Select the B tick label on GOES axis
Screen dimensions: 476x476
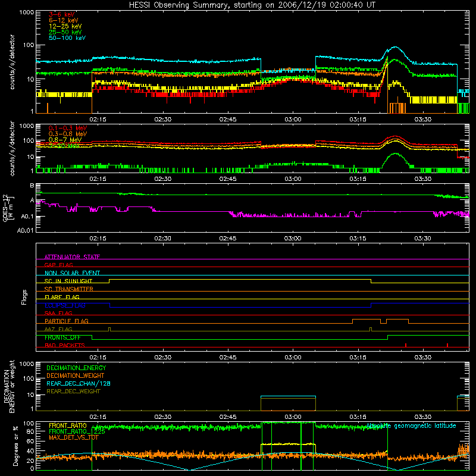32,186
